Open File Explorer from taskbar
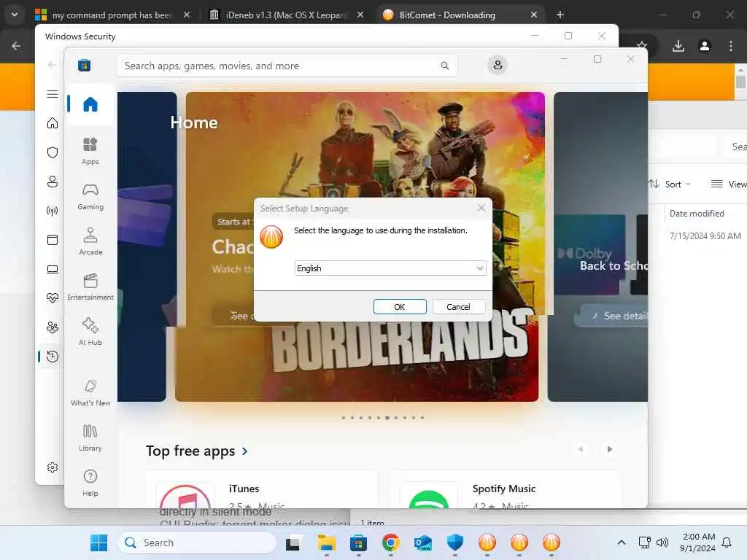The width and height of the screenshot is (747, 560). pos(326,542)
